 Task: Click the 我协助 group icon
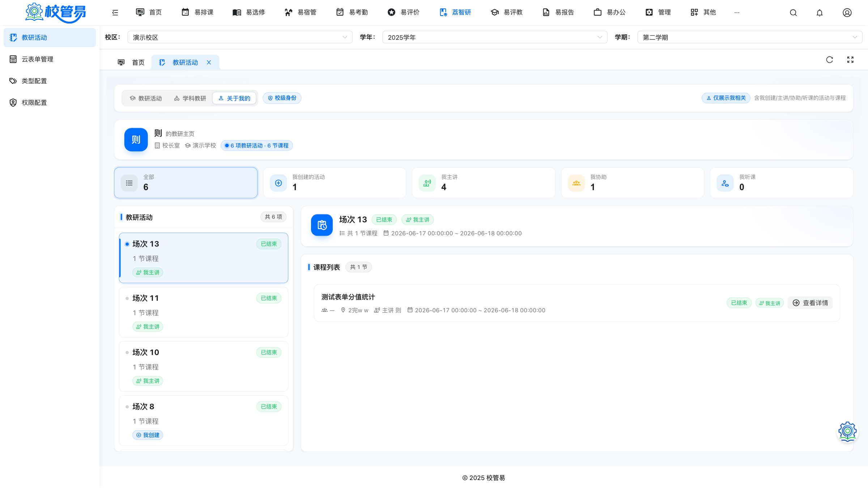[x=576, y=183]
